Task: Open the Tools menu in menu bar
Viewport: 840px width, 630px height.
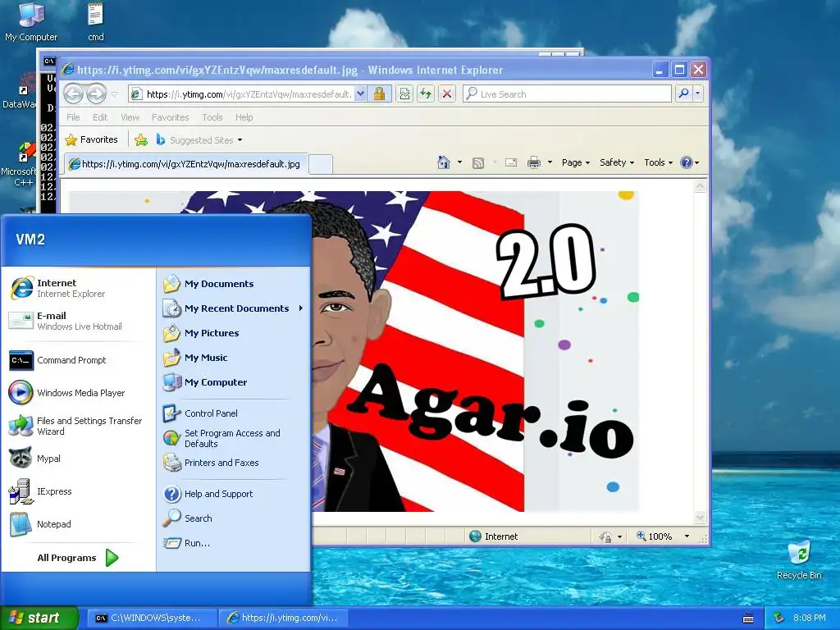Action: point(212,117)
